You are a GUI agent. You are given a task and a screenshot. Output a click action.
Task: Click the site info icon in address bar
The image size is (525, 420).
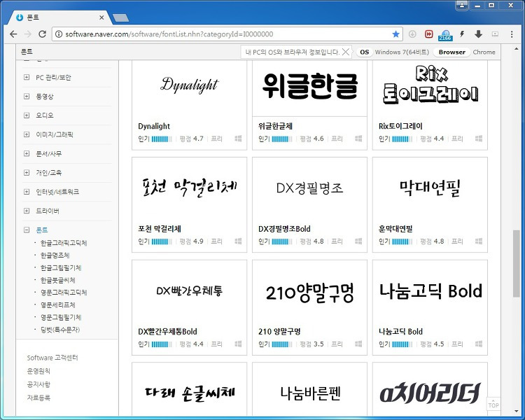[x=59, y=34]
